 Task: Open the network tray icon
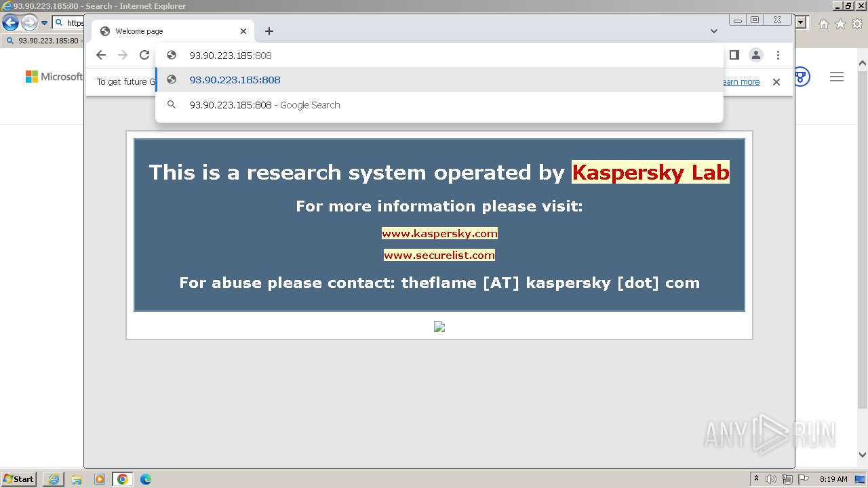(x=787, y=479)
